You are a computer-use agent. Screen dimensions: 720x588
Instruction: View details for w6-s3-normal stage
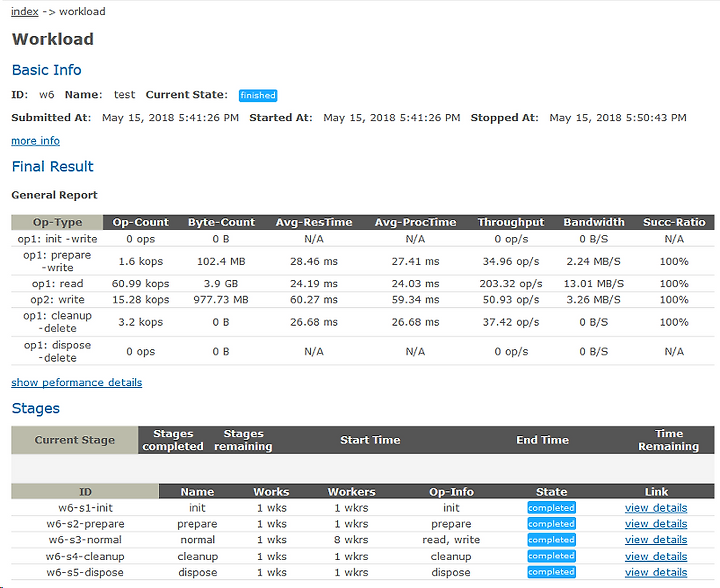[x=656, y=540]
